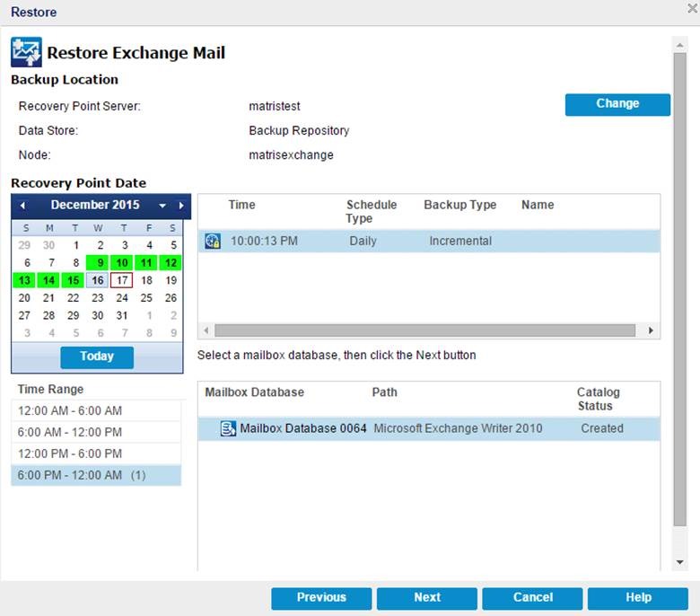Click the dialog scrollbar up arrow
700x616 pixels.
[680, 45]
